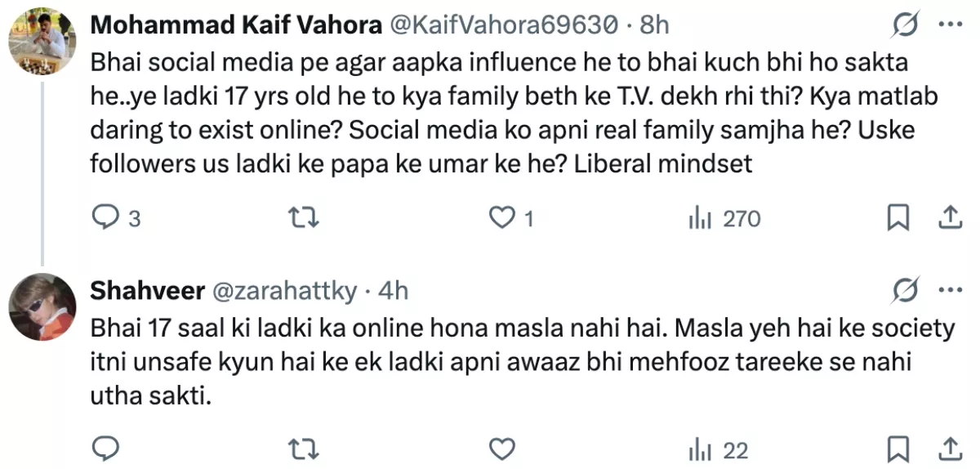The width and height of the screenshot is (980, 469).
Task: Reply to Mohammad Kaif Vahora's tweet
Action: (x=105, y=218)
